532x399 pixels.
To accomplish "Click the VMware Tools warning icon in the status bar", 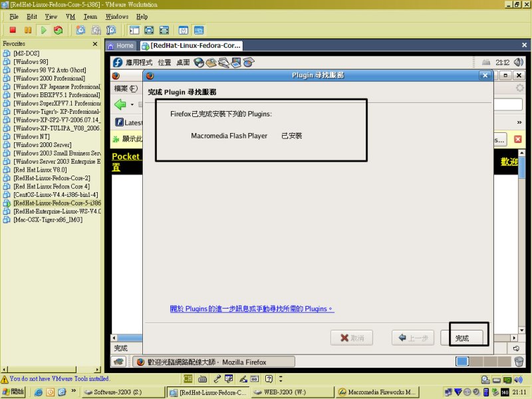I will point(5,379).
